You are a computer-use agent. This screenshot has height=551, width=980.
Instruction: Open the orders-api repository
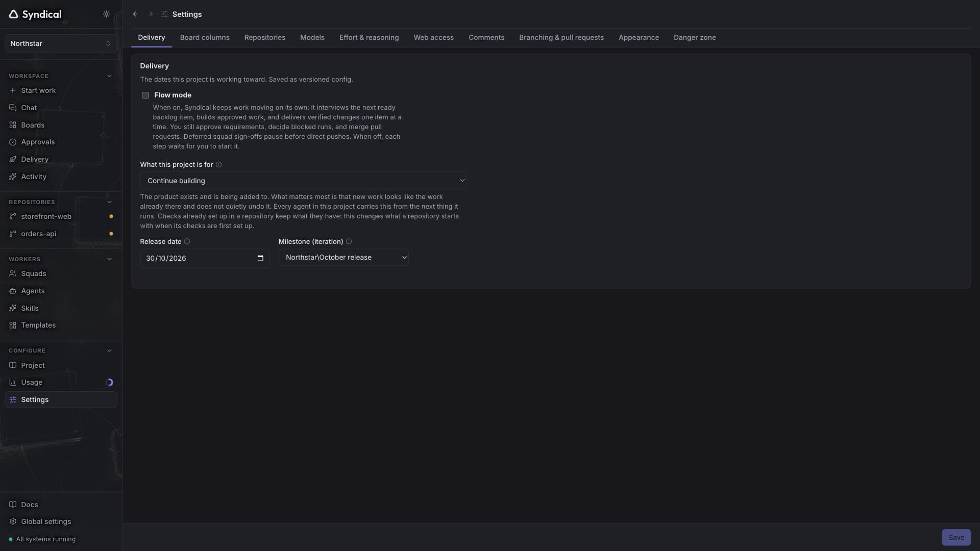pyautogui.click(x=61, y=234)
